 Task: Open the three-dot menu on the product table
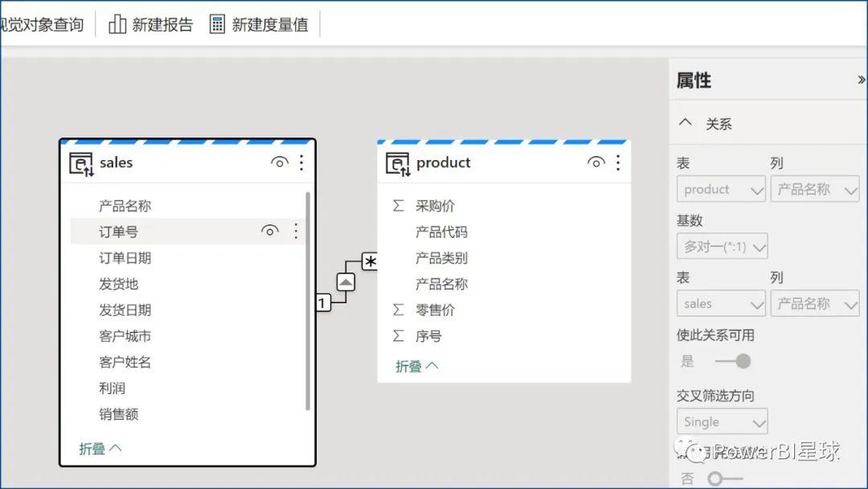click(x=617, y=162)
